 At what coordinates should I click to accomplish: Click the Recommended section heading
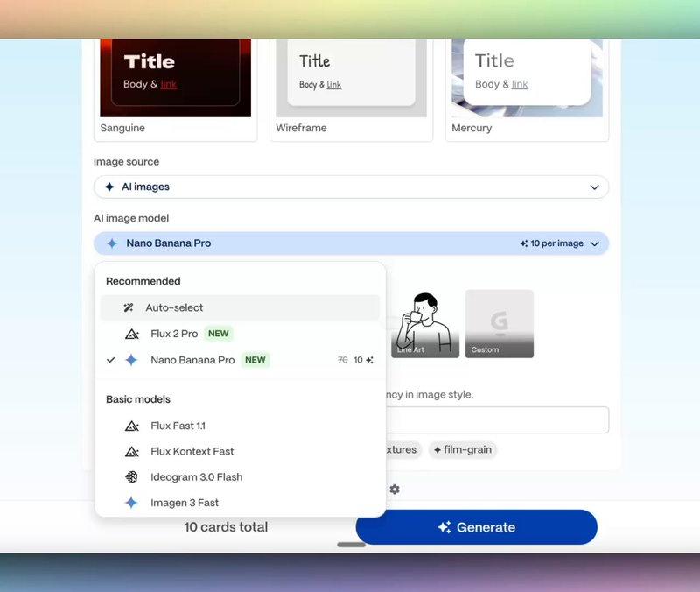[x=143, y=281]
